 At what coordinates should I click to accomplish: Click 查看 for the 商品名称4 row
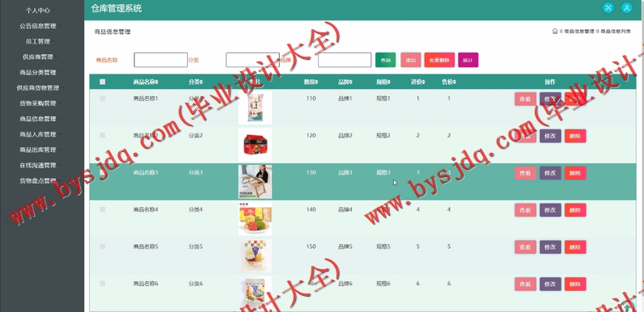tap(525, 210)
